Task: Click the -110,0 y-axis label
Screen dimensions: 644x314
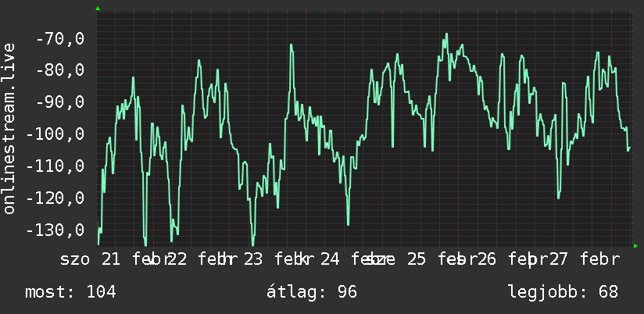Action: [55, 166]
